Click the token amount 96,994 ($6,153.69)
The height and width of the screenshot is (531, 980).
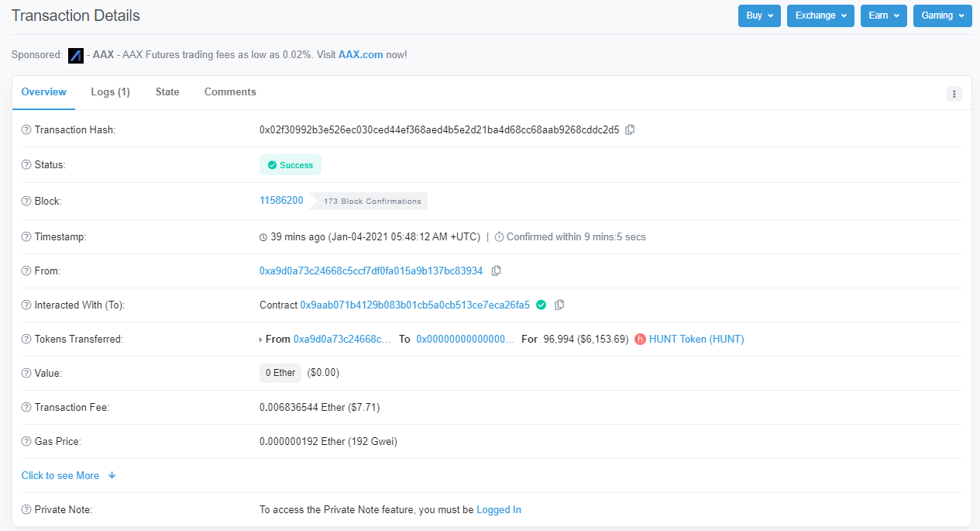(x=586, y=339)
